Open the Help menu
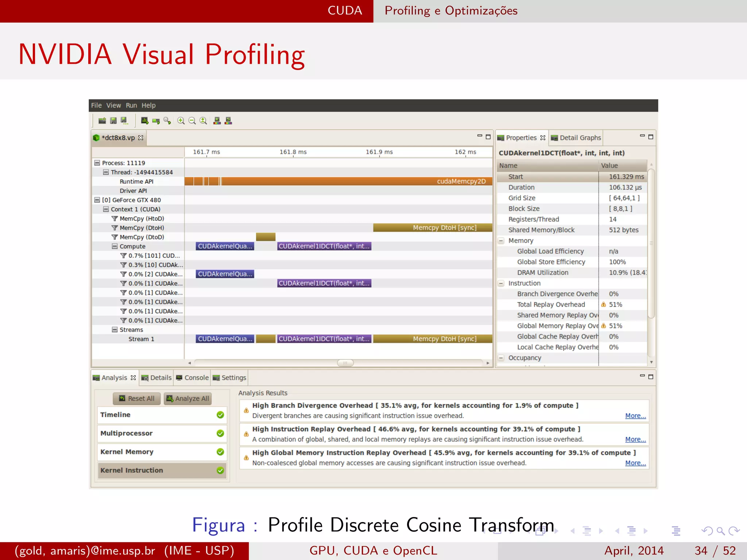 pyautogui.click(x=148, y=105)
